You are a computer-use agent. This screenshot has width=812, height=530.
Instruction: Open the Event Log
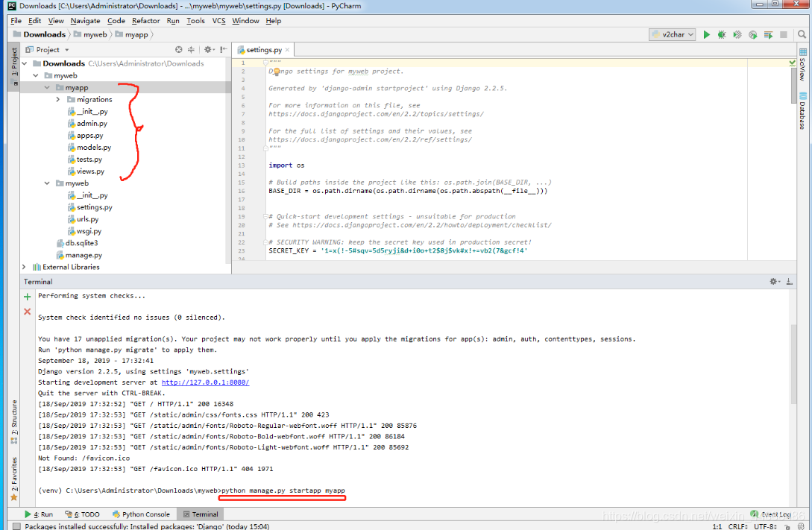click(770, 514)
